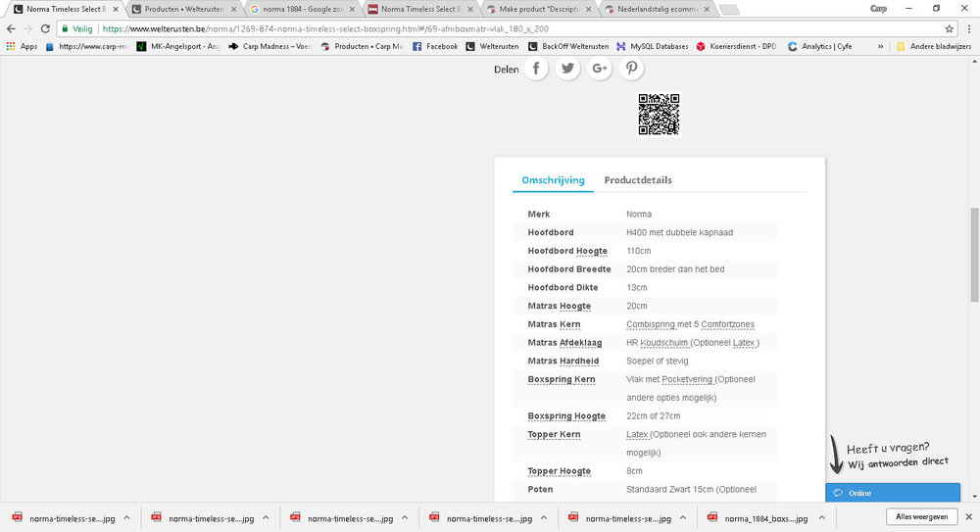
Task: Click the Boxspring Kern label
Action: pyautogui.click(x=562, y=379)
